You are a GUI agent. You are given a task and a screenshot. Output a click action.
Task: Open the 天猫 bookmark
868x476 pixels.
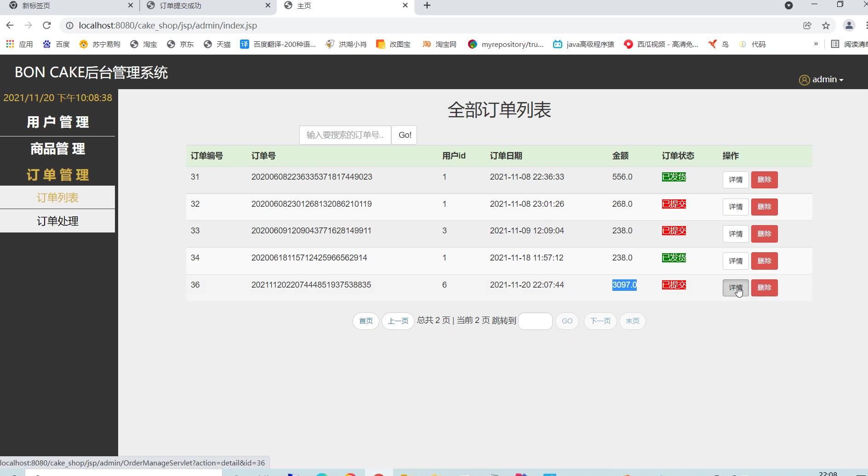click(x=217, y=44)
